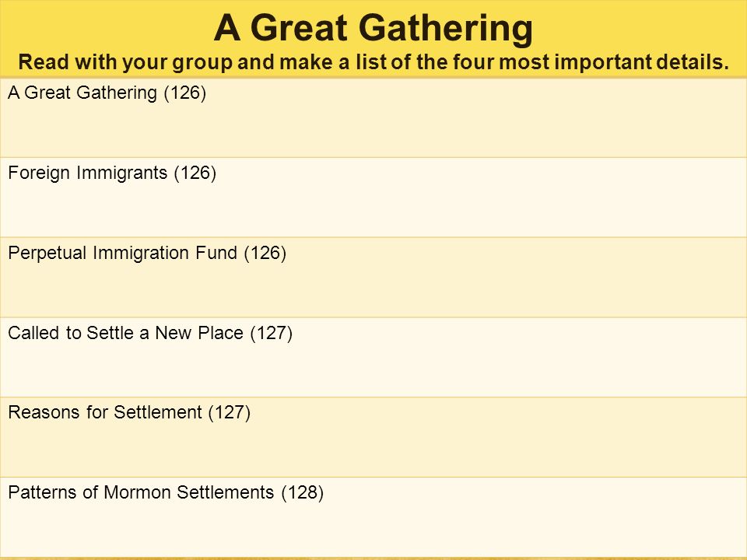The height and width of the screenshot is (560, 747).
Task: Select the subtitle instruction 'Read with your group'
Action: tap(125, 62)
